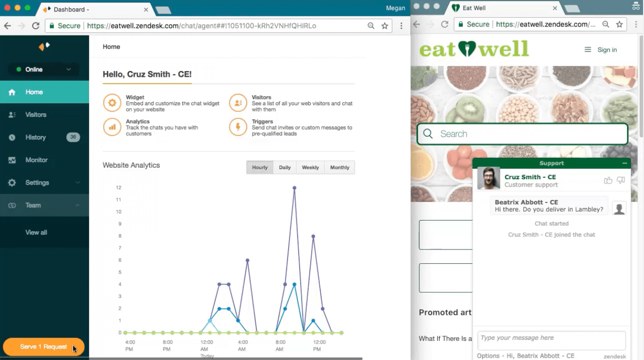Click the Analytics heading link
The width and height of the screenshot is (644, 360).
138,122
